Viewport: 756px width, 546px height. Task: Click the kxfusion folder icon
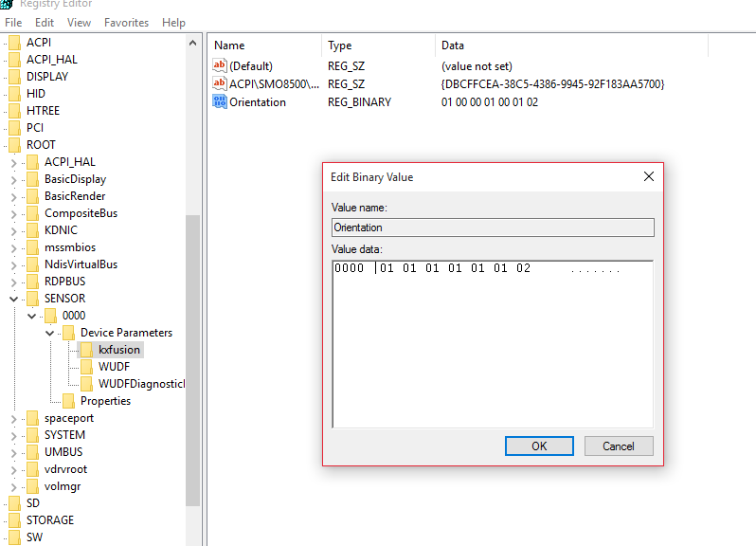point(87,350)
